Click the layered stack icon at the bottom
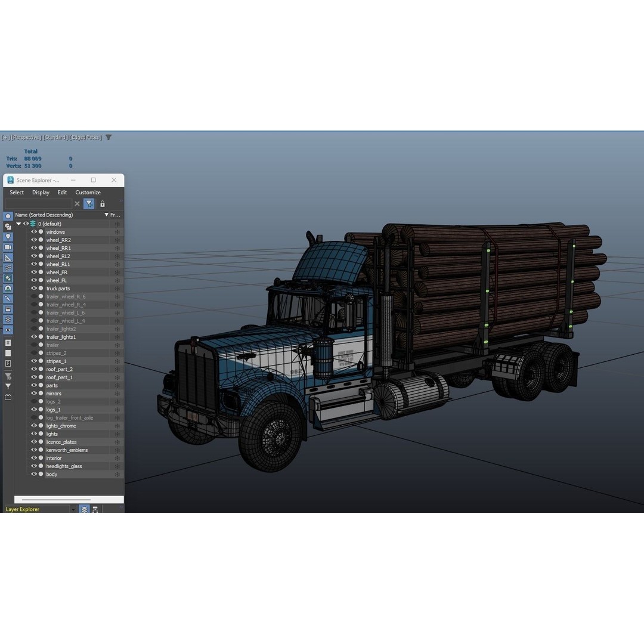Image resolution: width=644 pixels, height=644 pixels. pyautogui.click(x=84, y=509)
